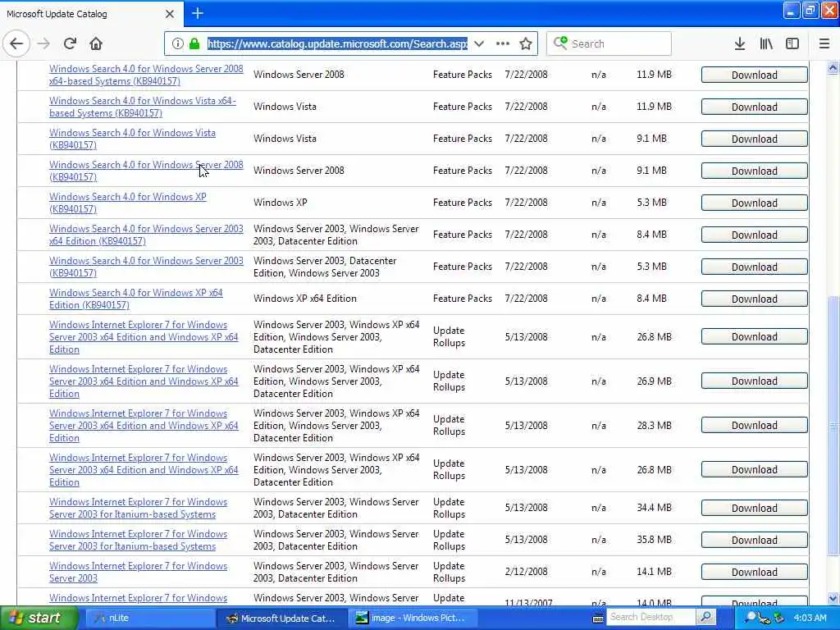Image resolution: width=840 pixels, height=630 pixels.
Task: Open the IE7 for Itanium link in the 34.4 MB row
Action: [138, 508]
